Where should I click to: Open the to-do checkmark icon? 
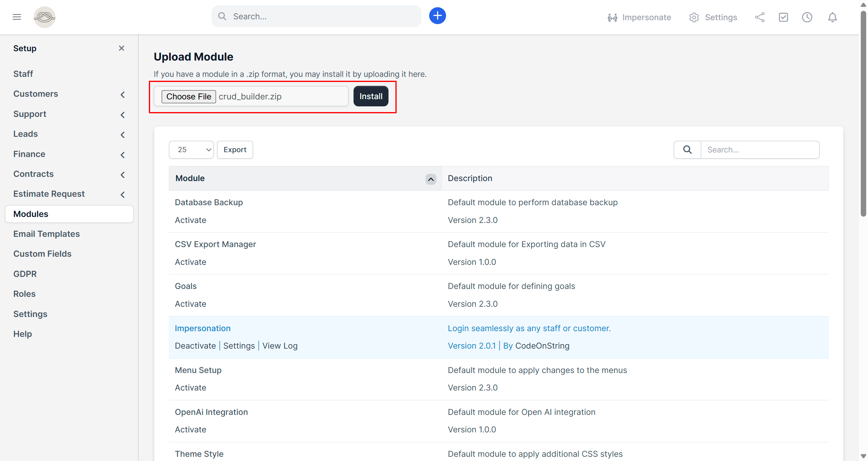pyautogui.click(x=783, y=17)
